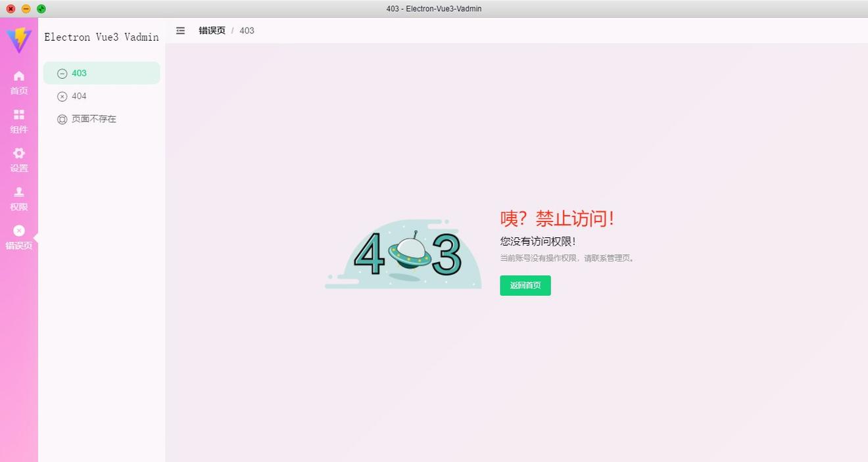Click the circle-x icon beside 404
The image size is (868, 462).
point(62,97)
